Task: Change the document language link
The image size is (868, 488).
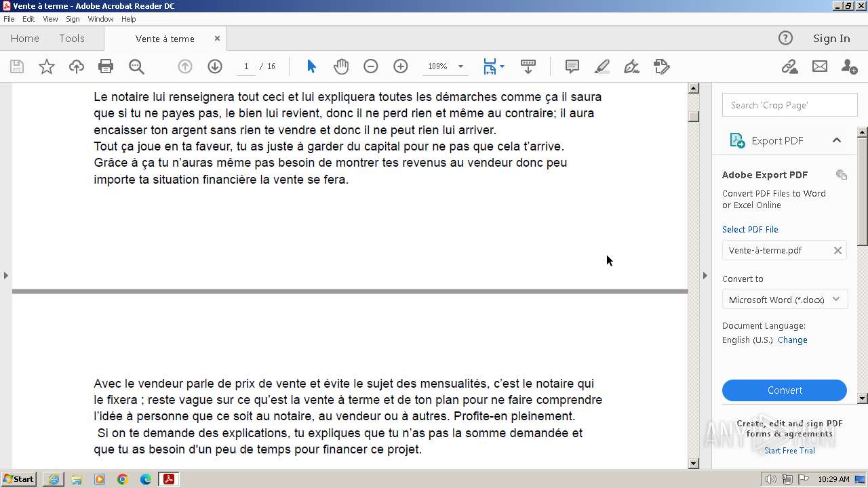Action: click(x=792, y=340)
